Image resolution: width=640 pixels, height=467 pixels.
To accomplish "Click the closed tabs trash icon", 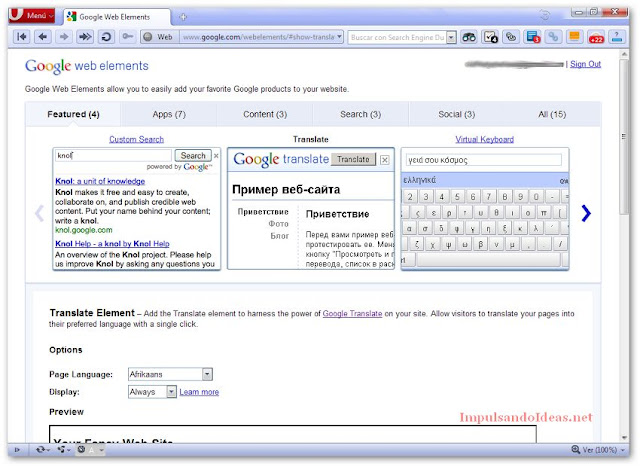I will pos(545,16).
